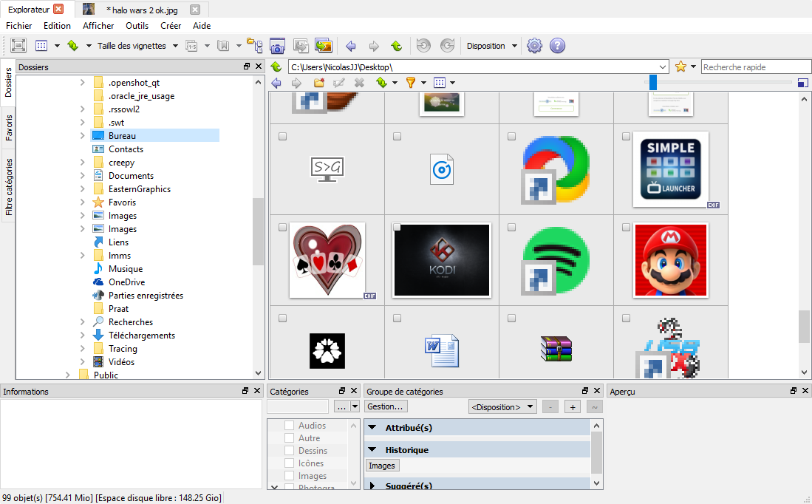The image size is (812, 504).
Task: Click the filter funnel icon
Action: [x=411, y=82]
